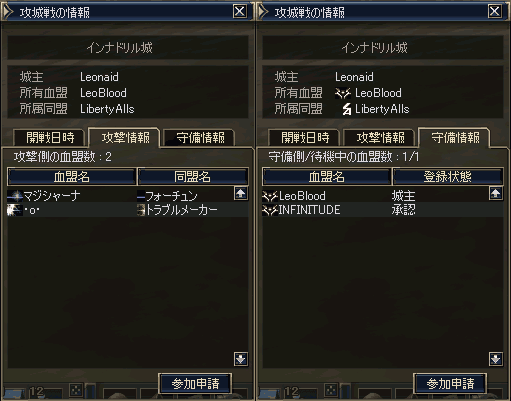Switch to 守備情報 tab in left window
The image size is (511, 401).
tap(200, 138)
